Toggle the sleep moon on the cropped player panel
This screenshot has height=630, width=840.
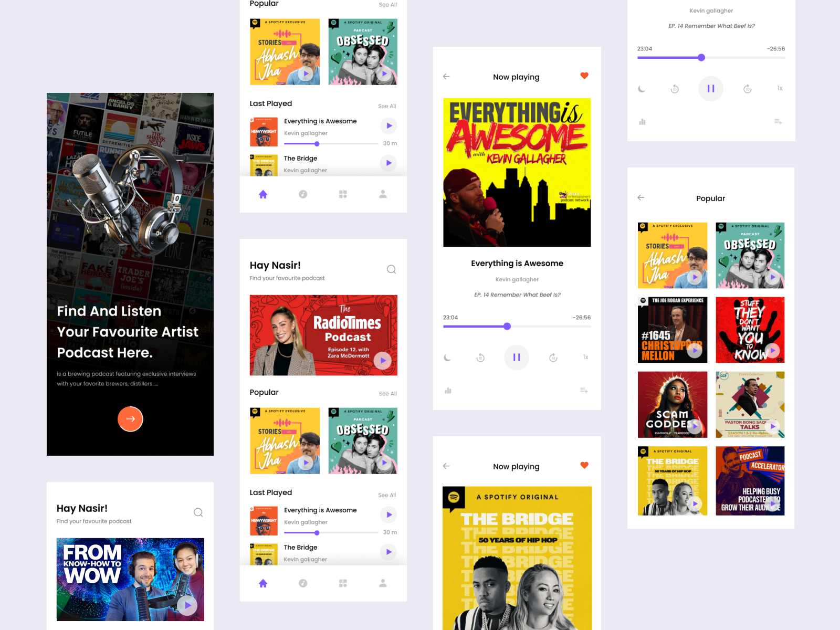[642, 89]
